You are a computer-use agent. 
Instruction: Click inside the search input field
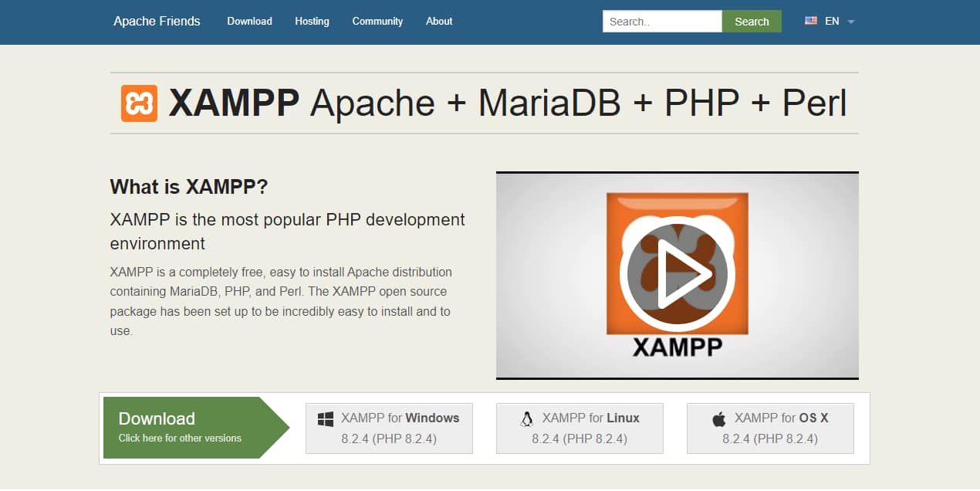661,21
